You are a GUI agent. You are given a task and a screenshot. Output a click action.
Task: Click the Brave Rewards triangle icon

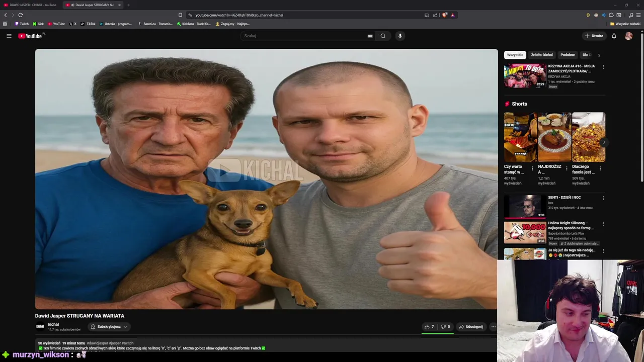tap(452, 15)
